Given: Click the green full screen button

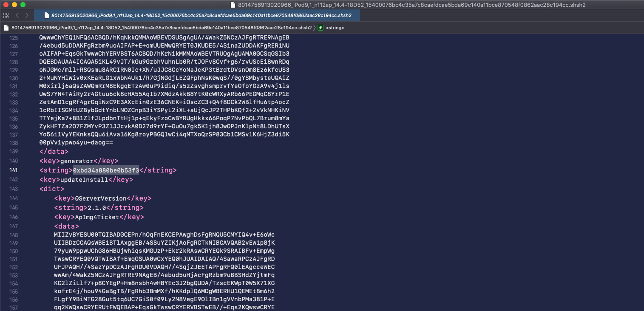Looking at the screenshot, I should coord(23,5).
